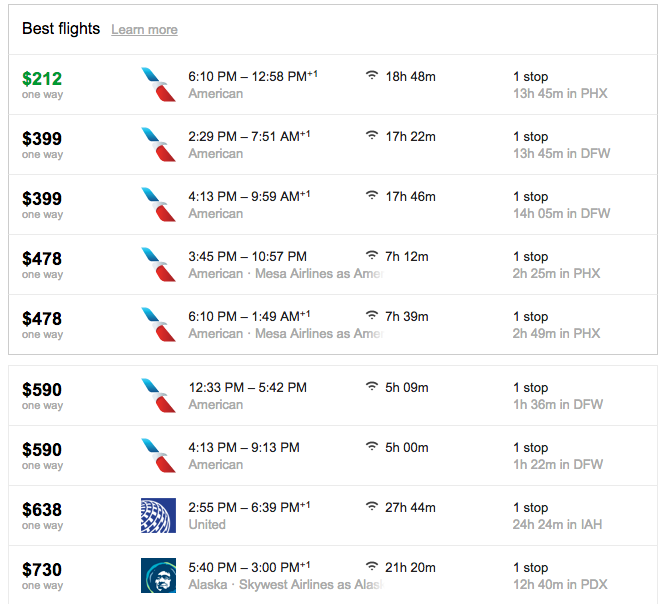Click American logo on the 12:33 PM flight
This screenshot has width=666, height=604.
point(158,395)
